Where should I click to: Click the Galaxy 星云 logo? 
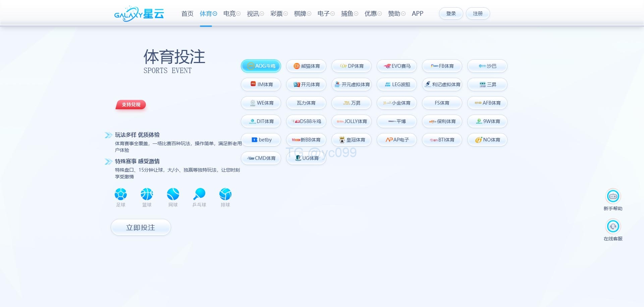[x=139, y=14]
